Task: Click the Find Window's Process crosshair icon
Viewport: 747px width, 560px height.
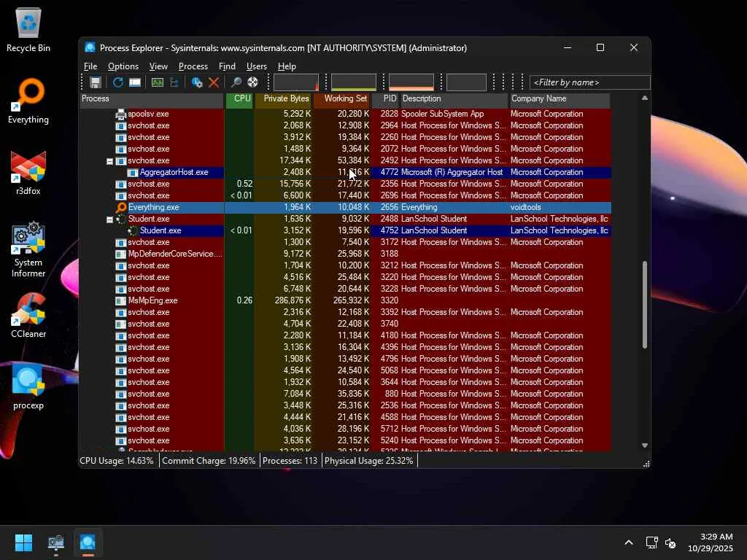Action: 253,82
